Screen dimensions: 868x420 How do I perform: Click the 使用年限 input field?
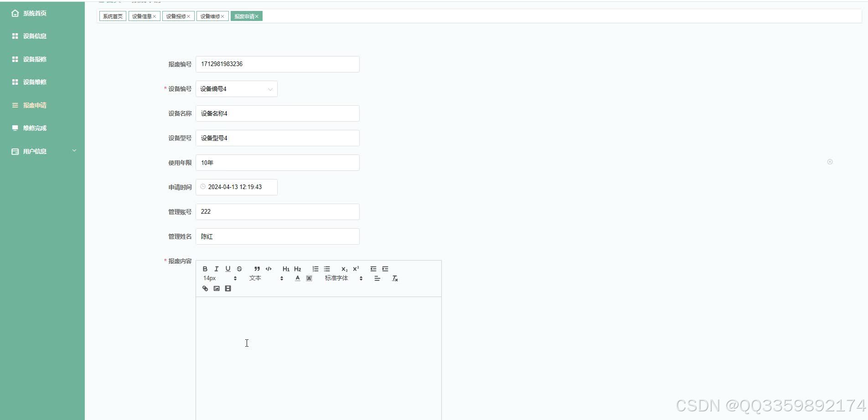coord(278,163)
